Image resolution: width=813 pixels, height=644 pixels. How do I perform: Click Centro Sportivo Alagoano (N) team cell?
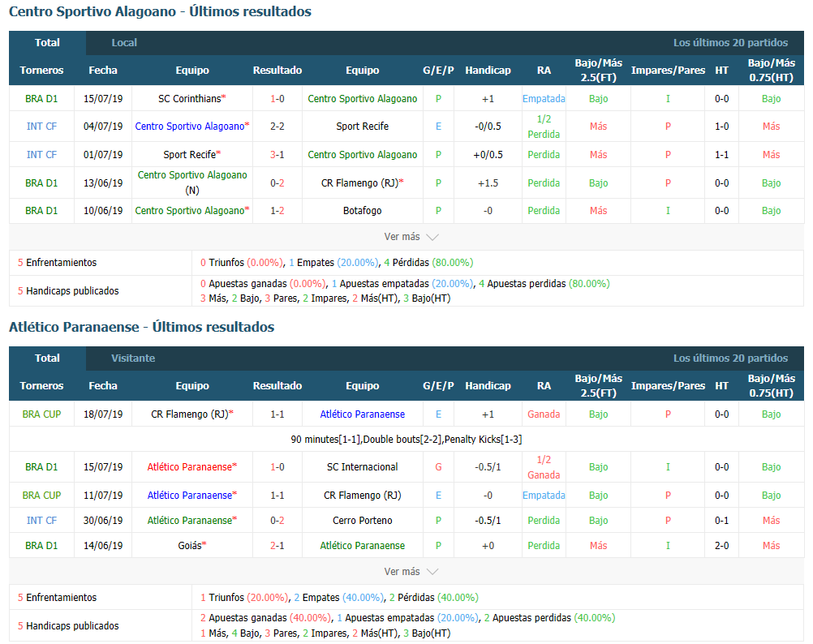tap(192, 182)
